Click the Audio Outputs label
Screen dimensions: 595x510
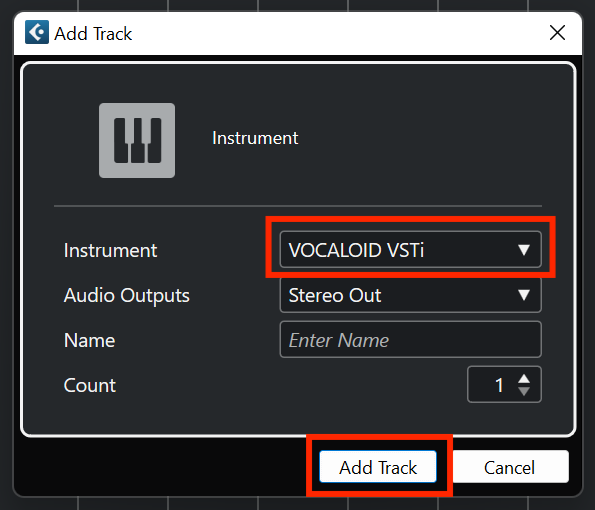coord(127,296)
